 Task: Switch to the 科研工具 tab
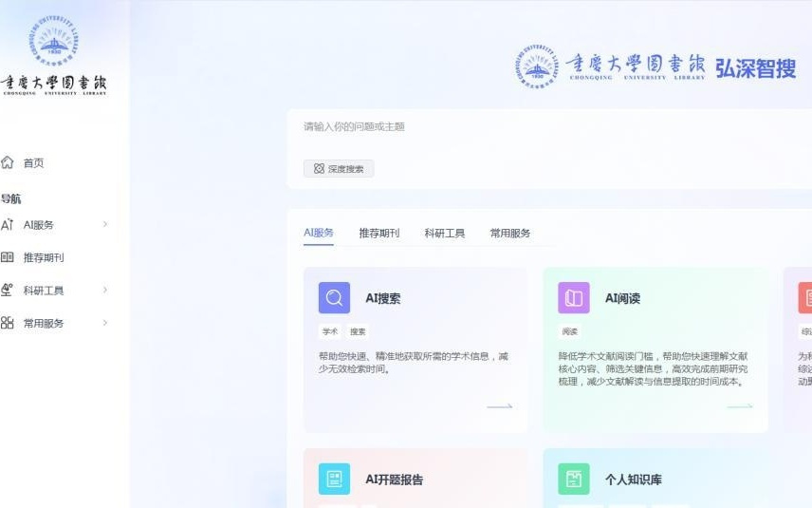click(x=444, y=234)
